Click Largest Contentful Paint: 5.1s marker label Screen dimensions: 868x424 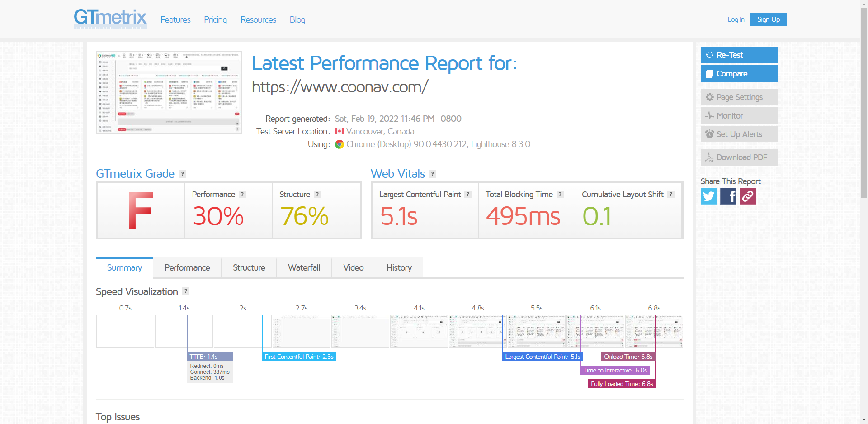click(542, 357)
